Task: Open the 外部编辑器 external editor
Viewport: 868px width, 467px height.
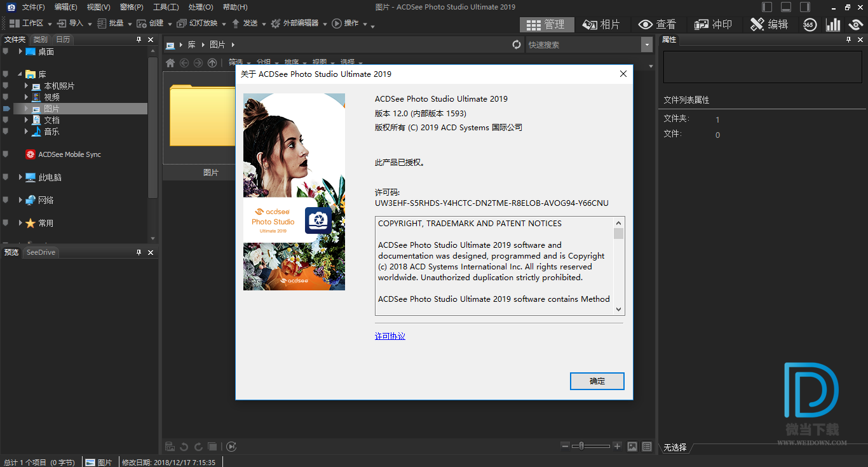Action: click(x=294, y=24)
